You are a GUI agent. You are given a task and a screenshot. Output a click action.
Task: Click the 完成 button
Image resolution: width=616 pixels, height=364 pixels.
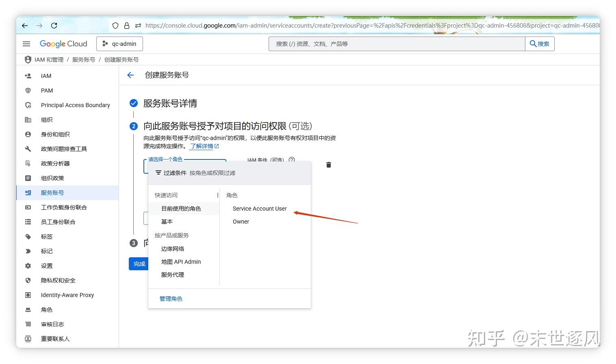click(x=139, y=264)
